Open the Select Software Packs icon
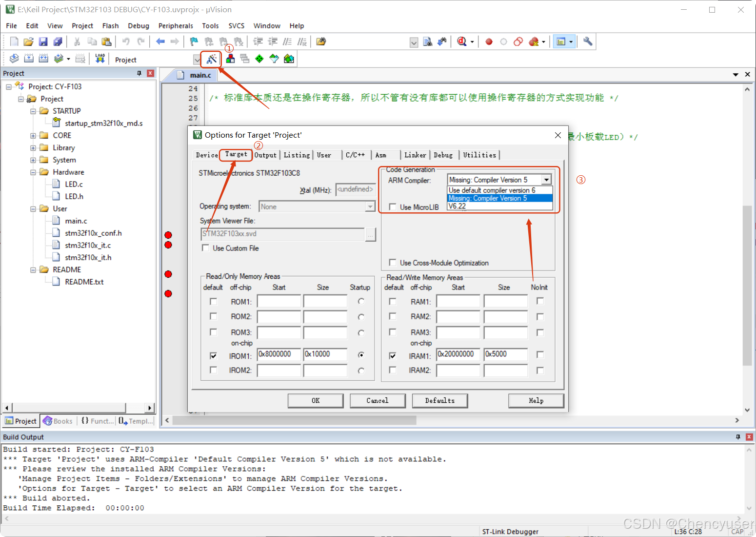 pyautogui.click(x=274, y=59)
